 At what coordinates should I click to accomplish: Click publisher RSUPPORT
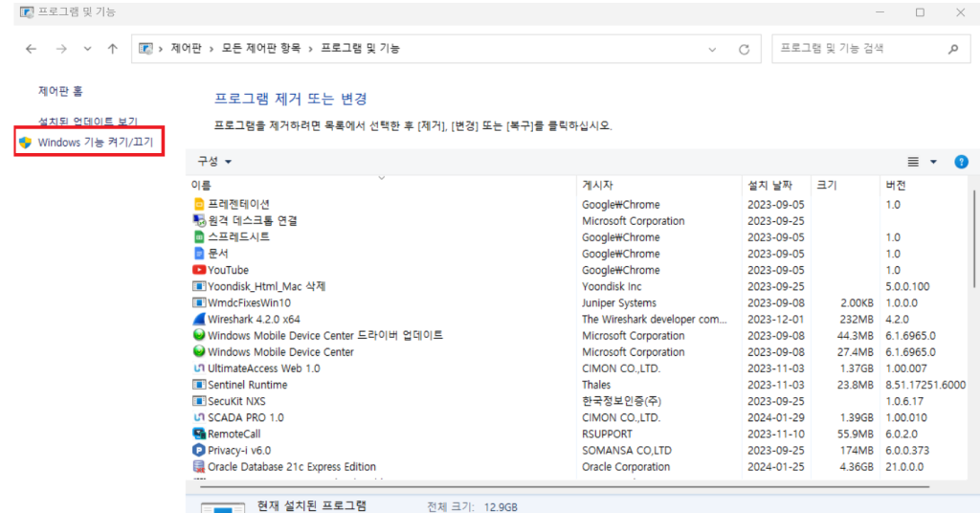(x=607, y=434)
